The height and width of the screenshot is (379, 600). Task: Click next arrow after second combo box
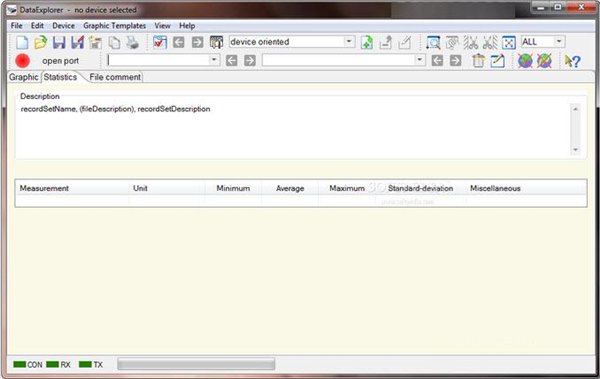click(x=455, y=60)
